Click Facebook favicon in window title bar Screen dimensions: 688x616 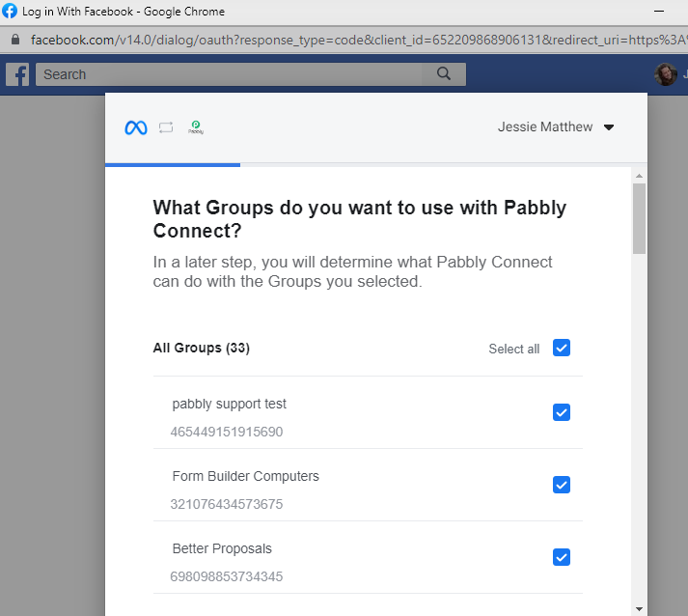(x=10, y=11)
